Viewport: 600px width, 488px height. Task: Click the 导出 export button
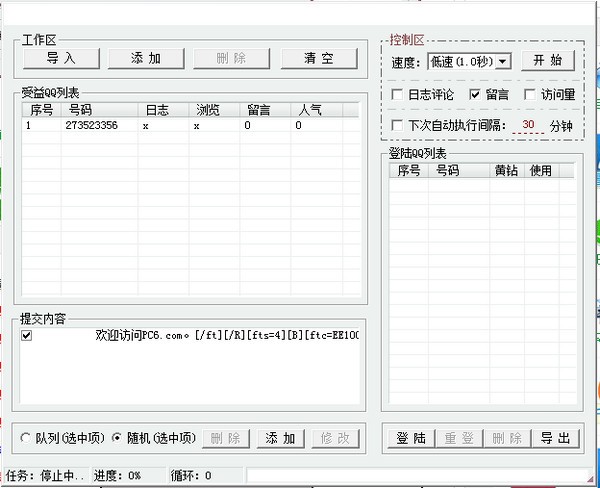(x=555, y=438)
